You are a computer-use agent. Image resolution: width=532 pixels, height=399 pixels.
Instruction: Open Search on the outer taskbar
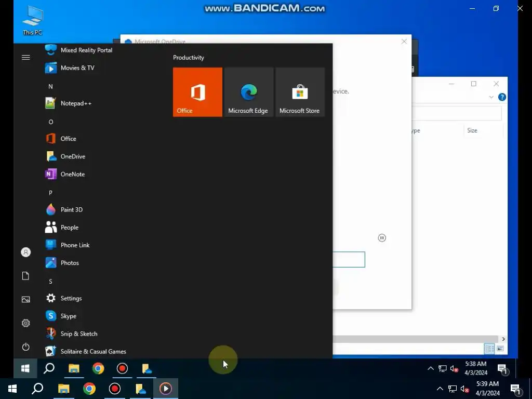point(37,389)
